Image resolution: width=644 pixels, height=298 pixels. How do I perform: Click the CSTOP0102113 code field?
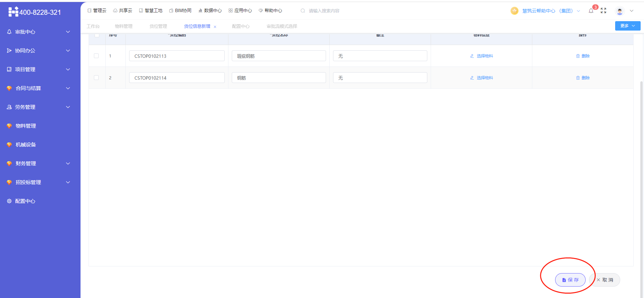(177, 56)
